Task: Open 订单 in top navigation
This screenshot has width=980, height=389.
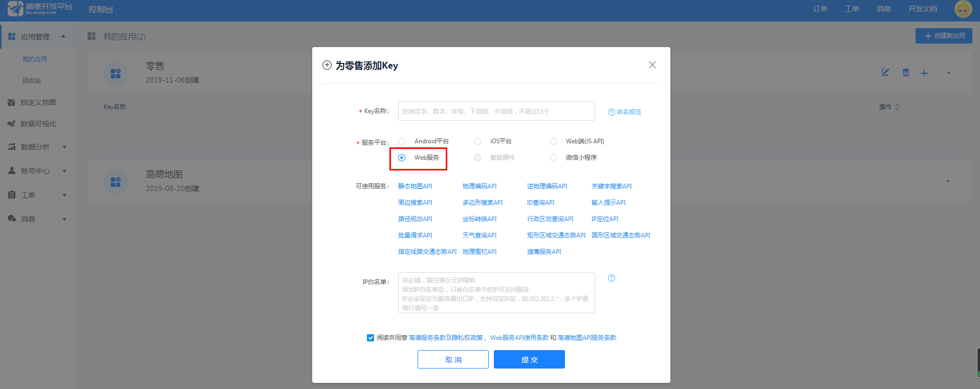Action: click(x=820, y=9)
